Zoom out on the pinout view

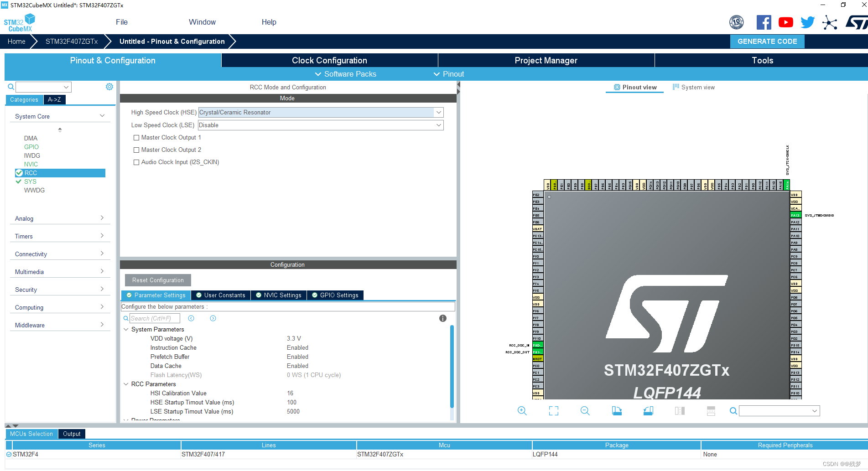585,411
